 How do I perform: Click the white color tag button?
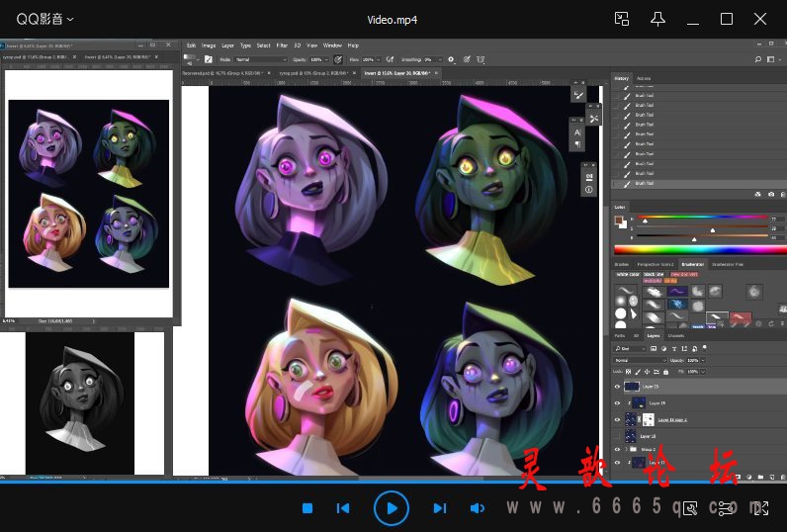[x=628, y=275]
